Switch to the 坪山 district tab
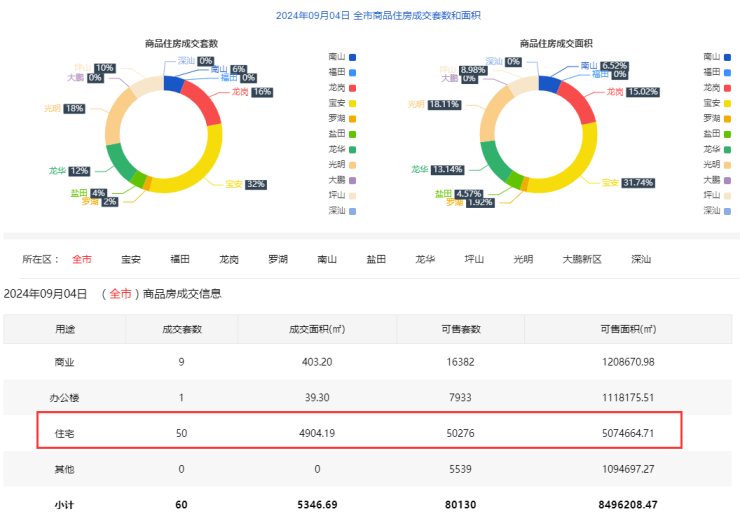 click(474, 259)
